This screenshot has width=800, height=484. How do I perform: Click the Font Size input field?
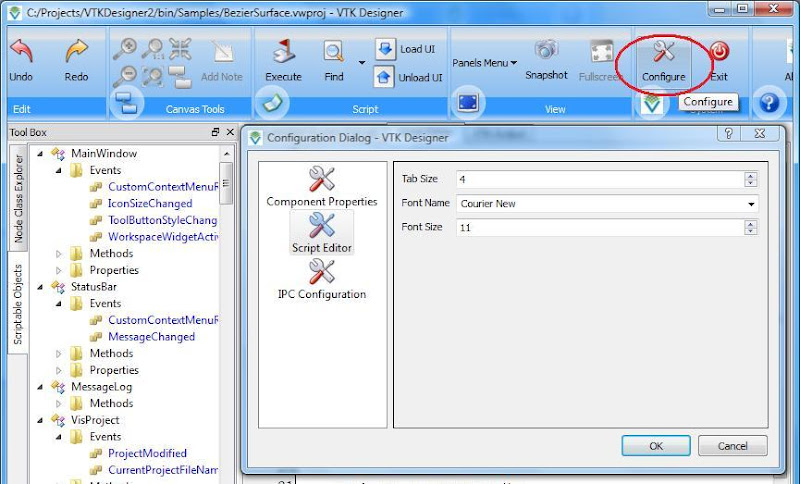601,227
